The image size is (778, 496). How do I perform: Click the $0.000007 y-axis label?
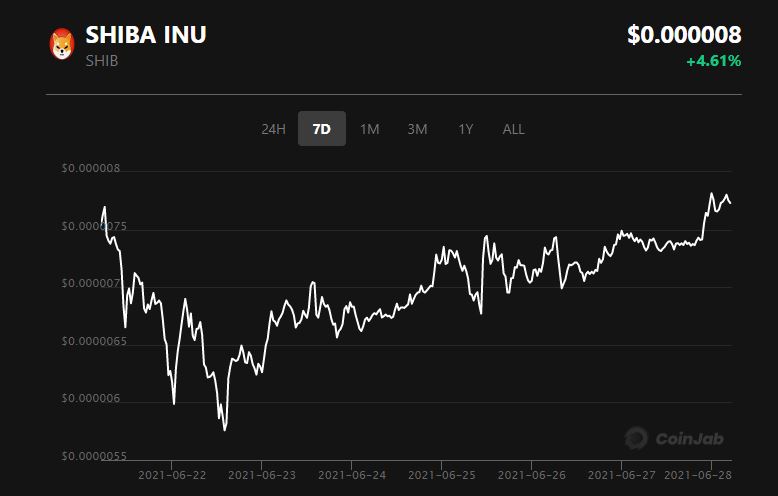[x=91, y=283]
